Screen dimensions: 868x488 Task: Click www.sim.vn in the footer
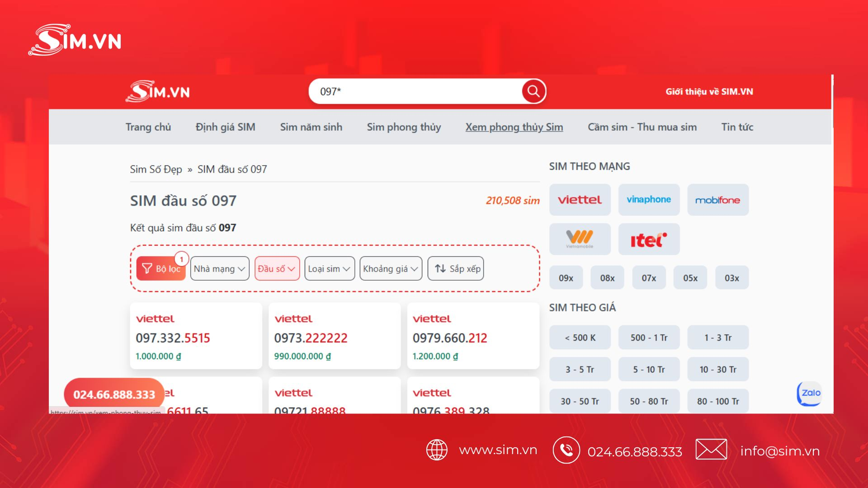click(498, 450)
